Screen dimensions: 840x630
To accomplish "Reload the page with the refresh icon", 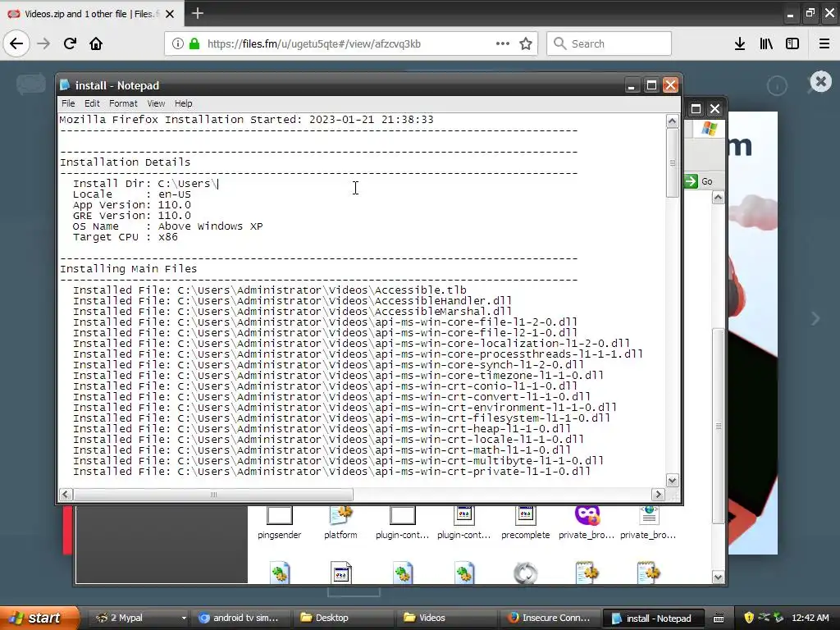I will 70,43.
